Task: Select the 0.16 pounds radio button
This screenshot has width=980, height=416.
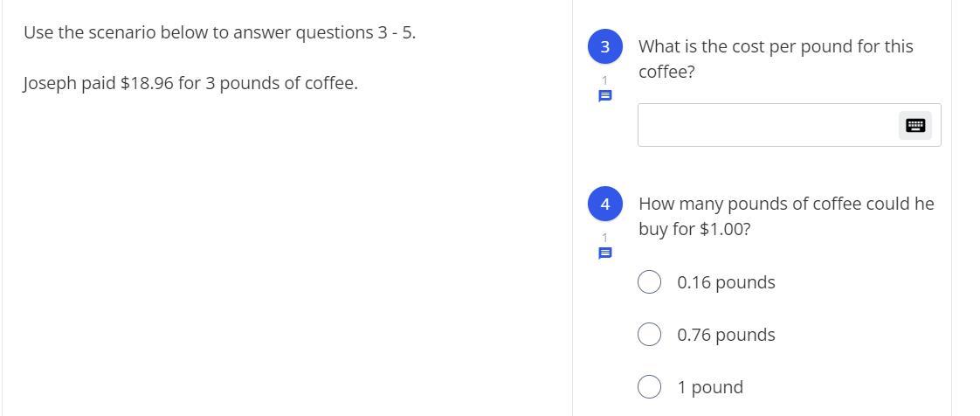Action: (x=649, y=282)
